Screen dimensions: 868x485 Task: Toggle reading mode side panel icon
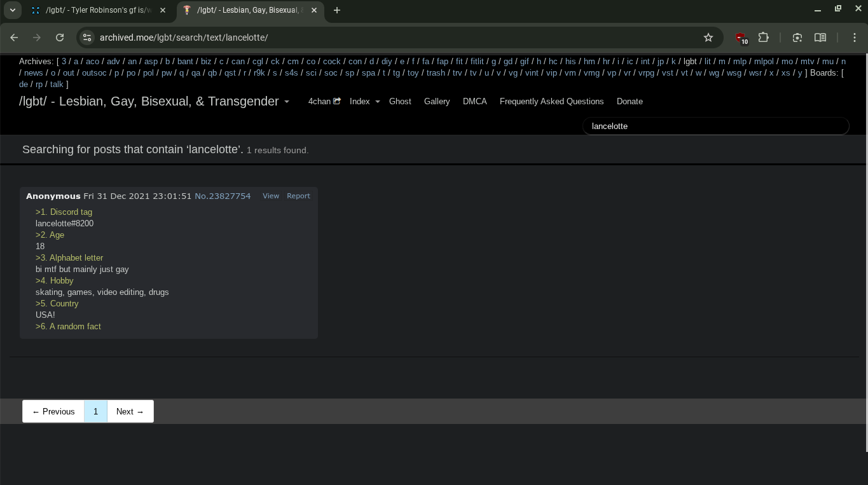click(820, 38)
